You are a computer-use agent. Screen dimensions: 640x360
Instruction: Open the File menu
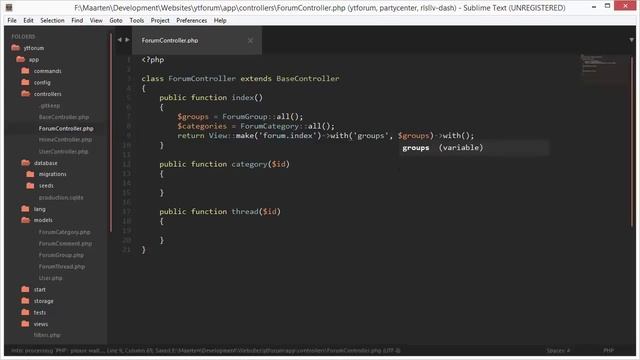pos(12,20)
